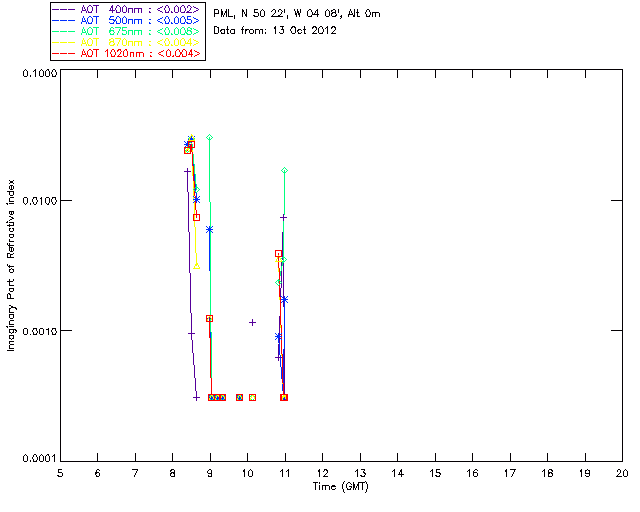Click the 'Time (GMT)' axis label
The image size is (640, 512).
340,487
